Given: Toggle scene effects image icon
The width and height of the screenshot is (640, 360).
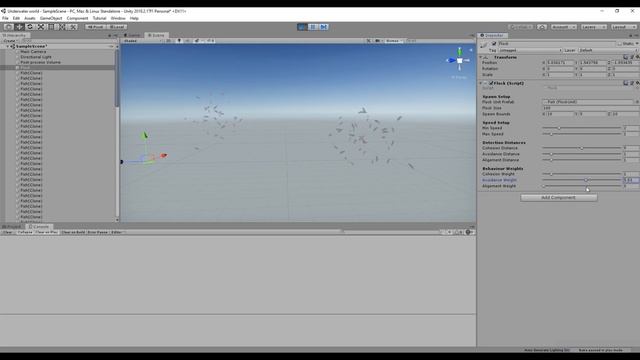Looking at the screenshot, I should 198,41.
